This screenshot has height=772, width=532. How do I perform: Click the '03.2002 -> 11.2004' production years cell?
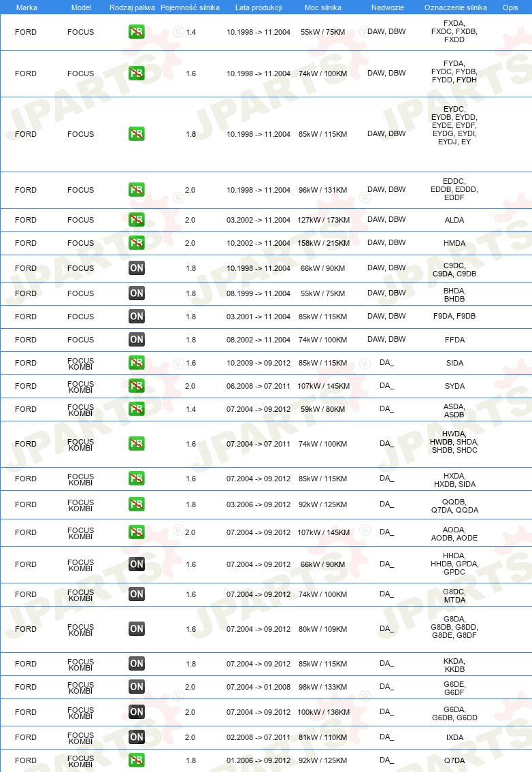259,220
